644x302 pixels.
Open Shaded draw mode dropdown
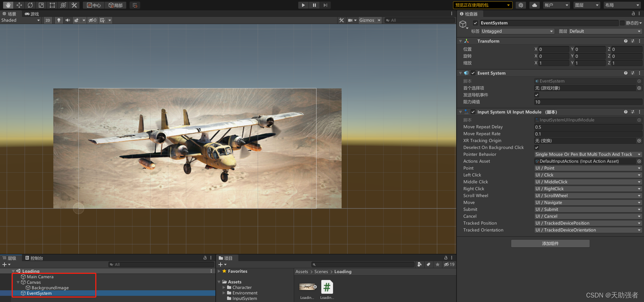pos(21,20)
